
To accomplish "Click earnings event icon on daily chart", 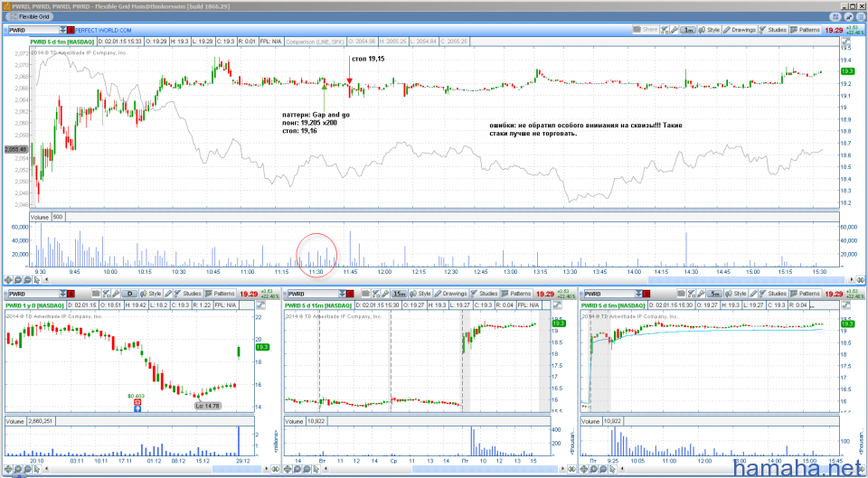I will (137, 403).
